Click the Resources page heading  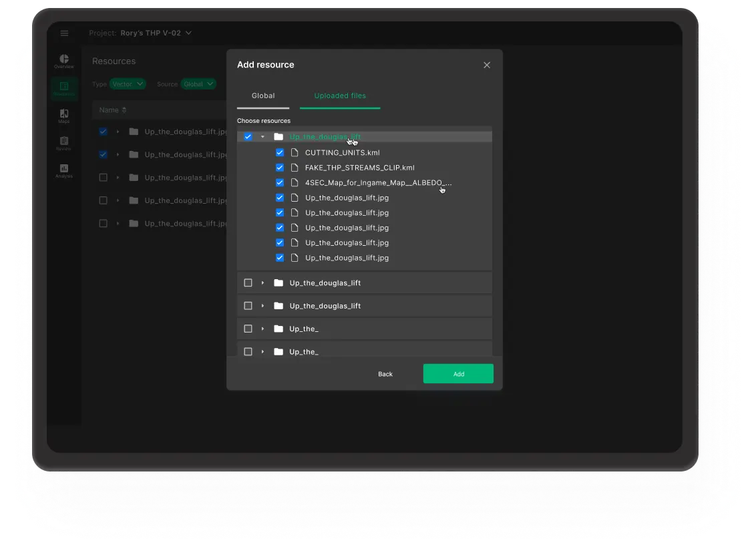[114, 61]
